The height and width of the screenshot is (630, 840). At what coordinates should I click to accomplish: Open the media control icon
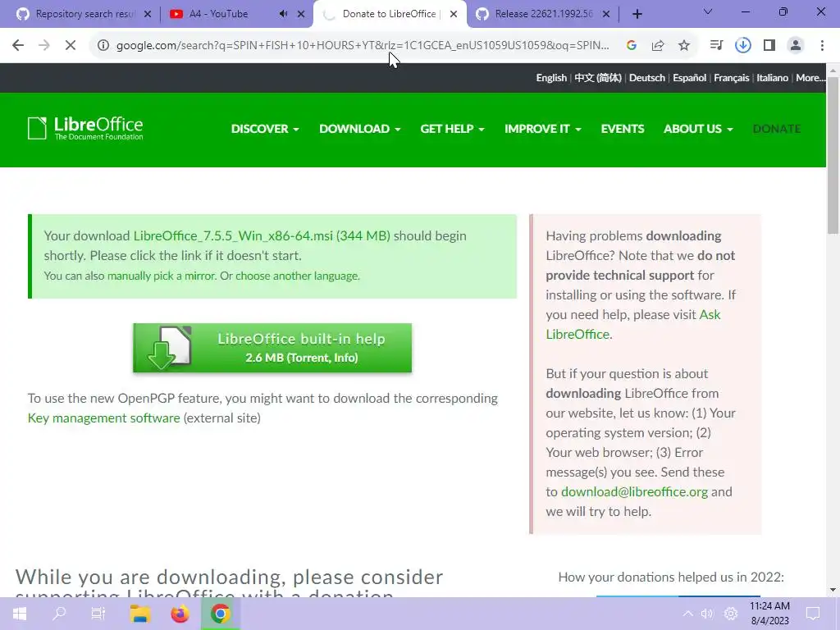pyautogui.click(x=716, y=46)
